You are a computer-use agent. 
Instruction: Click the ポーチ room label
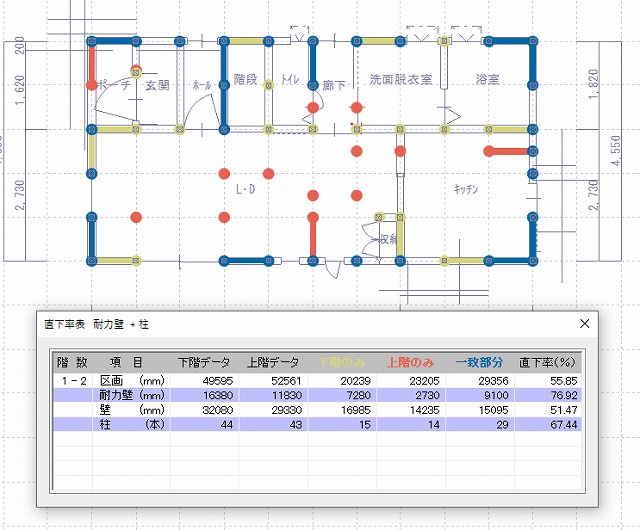pos(115,85)
